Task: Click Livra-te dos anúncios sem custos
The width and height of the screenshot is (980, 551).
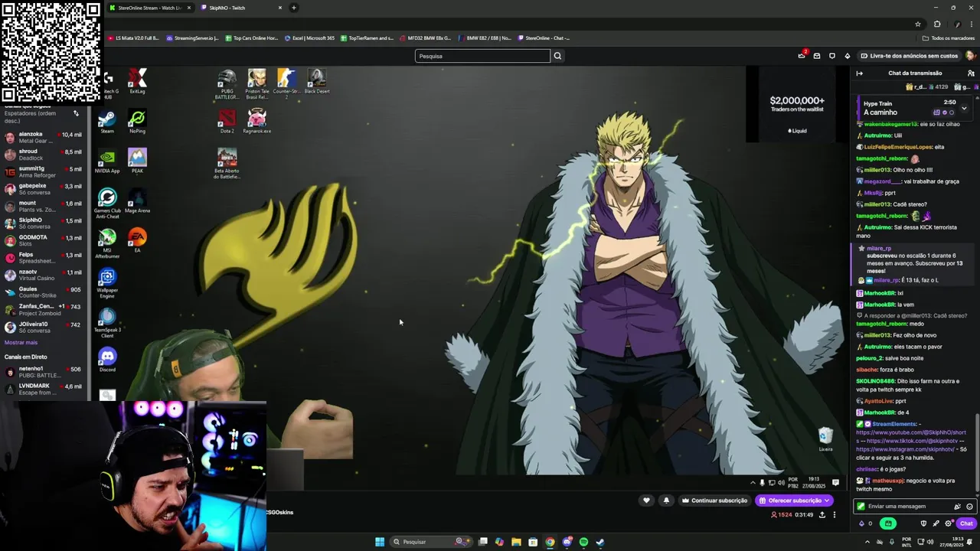Action: point(909,56)
